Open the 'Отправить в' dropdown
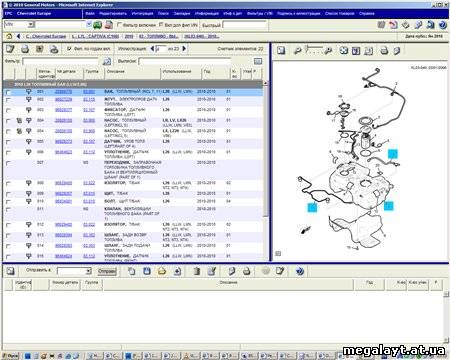The width and height of the screenshot is (450, 360). 88,271
